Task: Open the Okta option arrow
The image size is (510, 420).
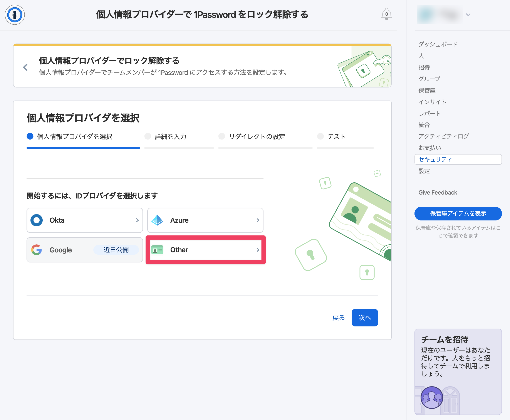Action: 137,220
